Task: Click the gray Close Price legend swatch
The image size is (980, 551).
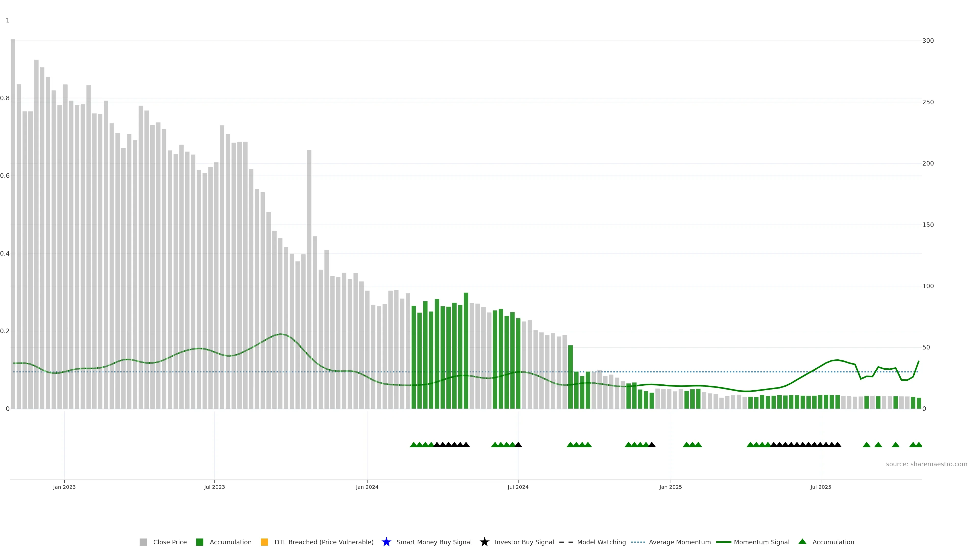Action: [143, 542]
